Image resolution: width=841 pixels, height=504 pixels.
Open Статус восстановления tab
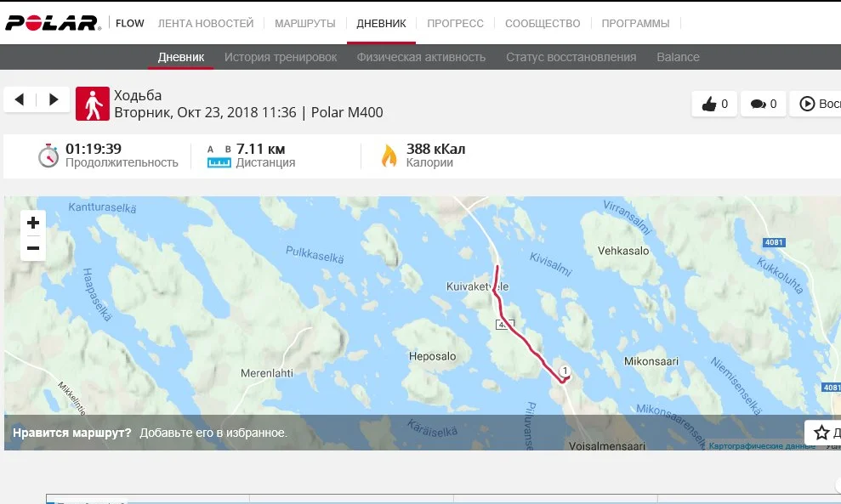click(571, 57)
